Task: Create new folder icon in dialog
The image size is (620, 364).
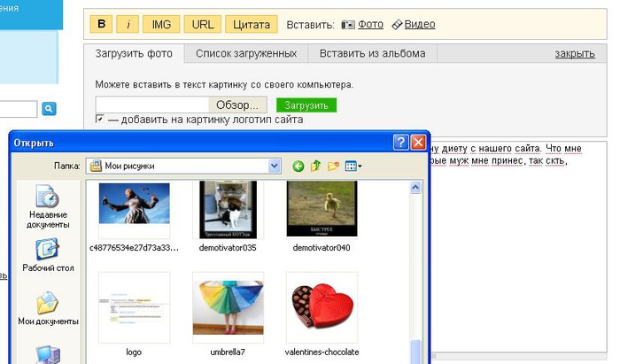Action: point(333,166)
